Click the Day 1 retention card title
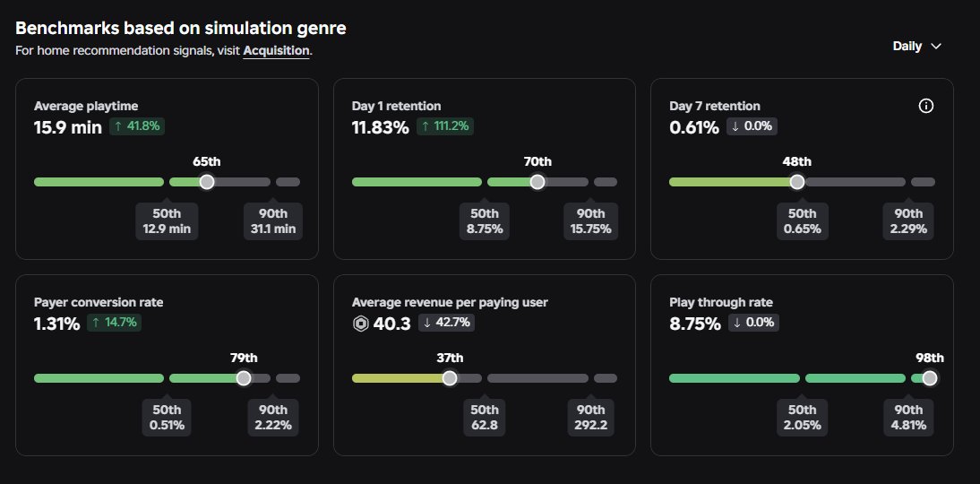Image resolution: width=980 pixels, height=484 pixels. tap(396, 107)
